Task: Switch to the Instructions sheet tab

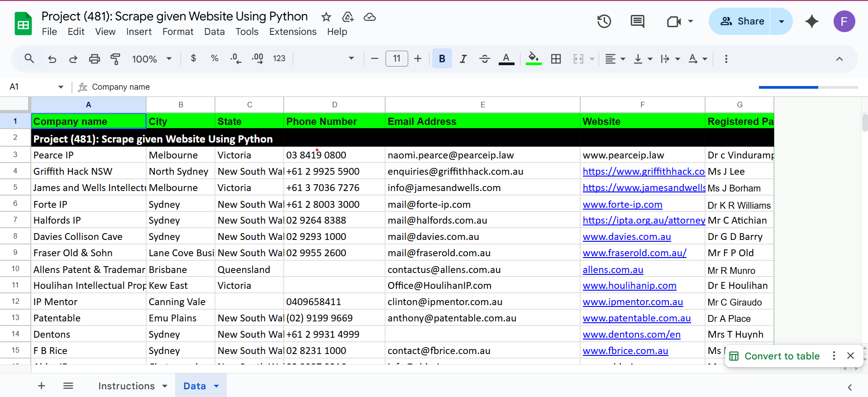Action: (x=127, y=386)
